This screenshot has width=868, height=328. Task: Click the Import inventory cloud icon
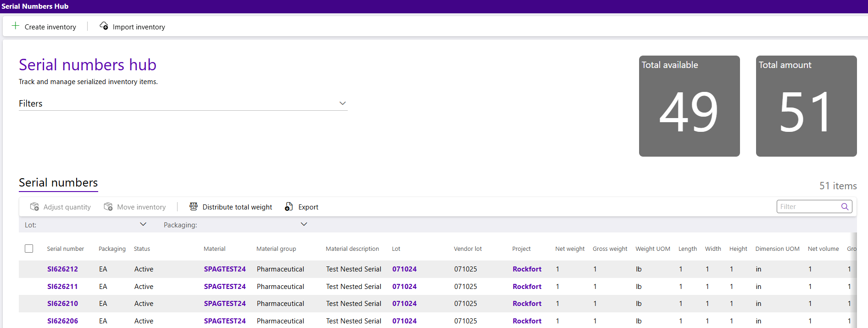(x=104, y=26)
